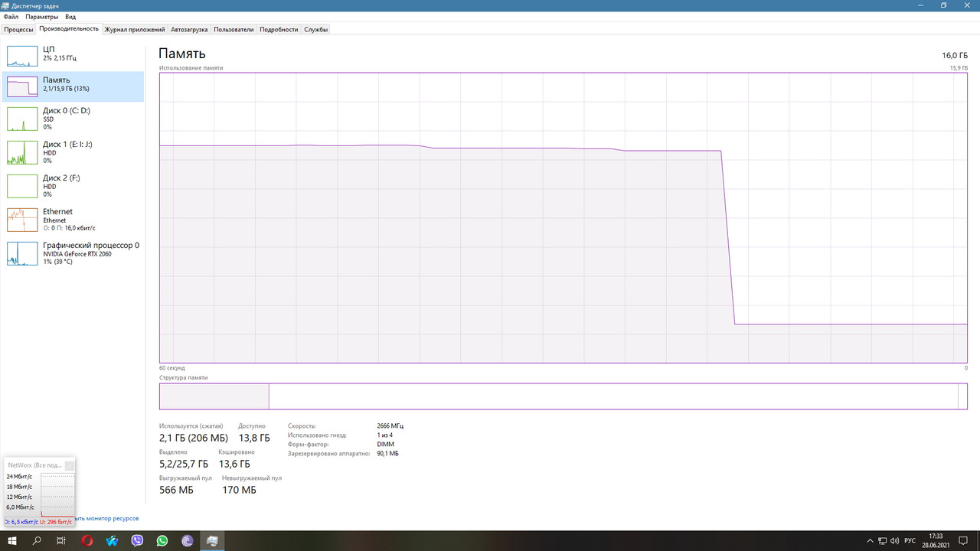Viewport: 980px width, 551px height.
Task: Open the Вид menu
Action: [x=70, y=17]
